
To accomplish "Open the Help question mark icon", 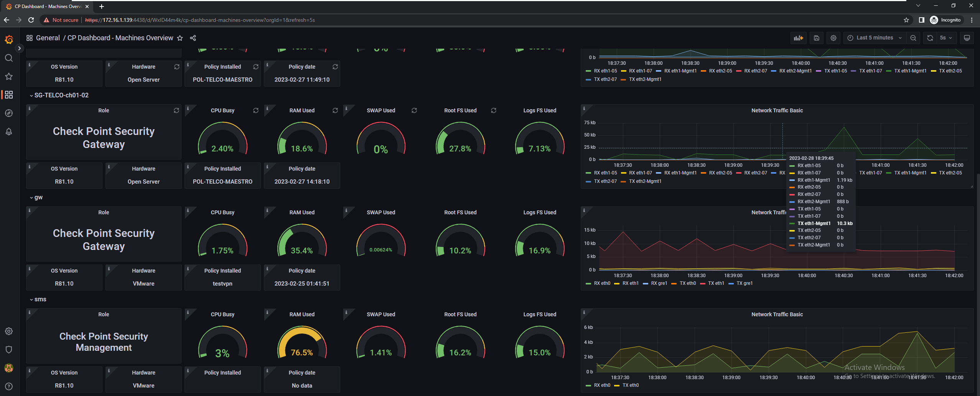I will pyautogui.click(x=9, y=386).
